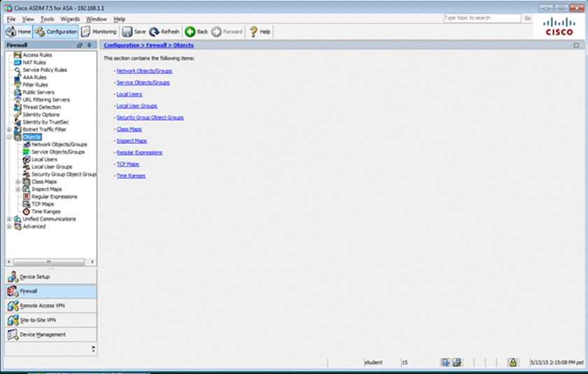
Task: Open the Tools menu
Action: 47,19
